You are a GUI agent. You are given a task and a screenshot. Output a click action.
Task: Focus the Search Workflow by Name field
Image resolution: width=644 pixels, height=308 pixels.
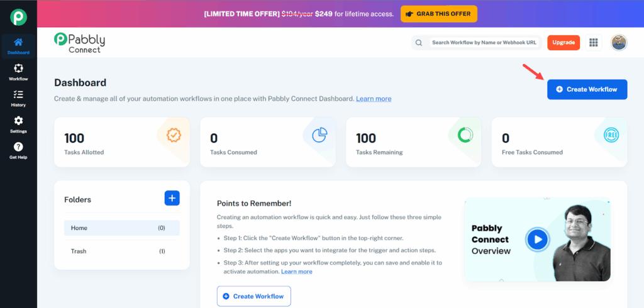[484, 43]
